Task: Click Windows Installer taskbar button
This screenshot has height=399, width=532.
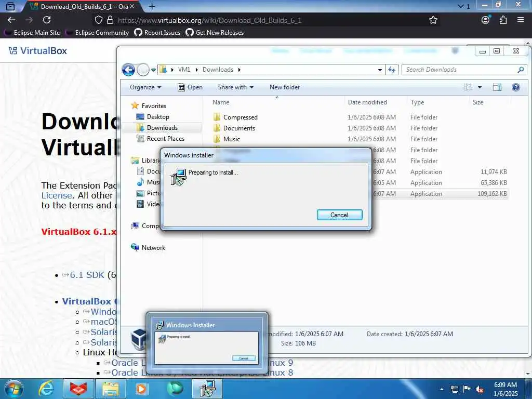Action: [x=207, y=389]
